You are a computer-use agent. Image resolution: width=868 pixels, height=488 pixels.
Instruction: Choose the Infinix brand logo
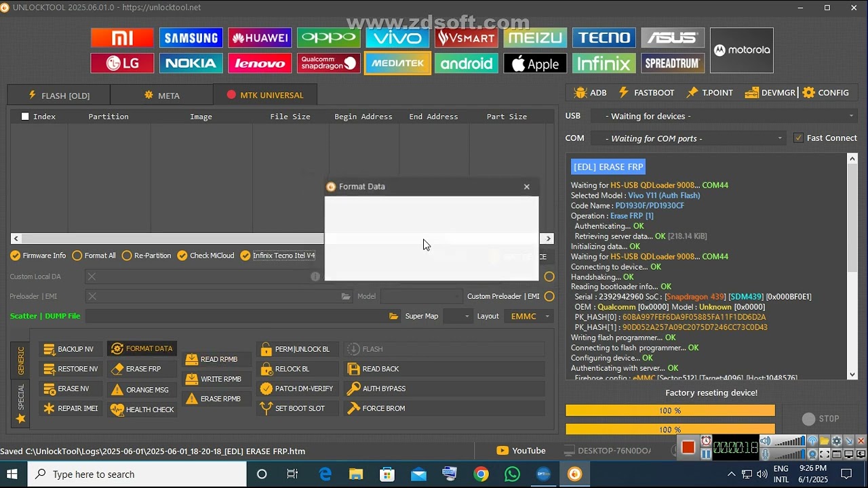(604, 64)
